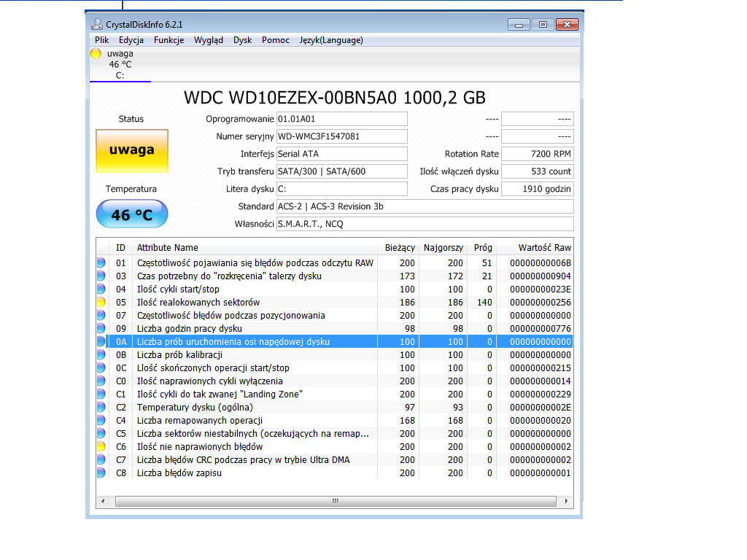The width and height of the screenshot is (747, 560).
Task: Select row 'Ilość cykli start/stop'
Action: [334, 289]
